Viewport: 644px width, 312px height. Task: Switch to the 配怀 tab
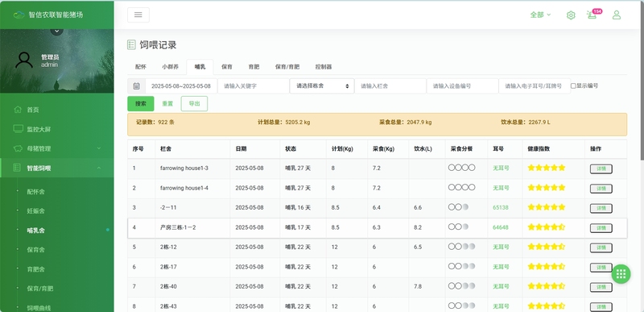(140, 67)
